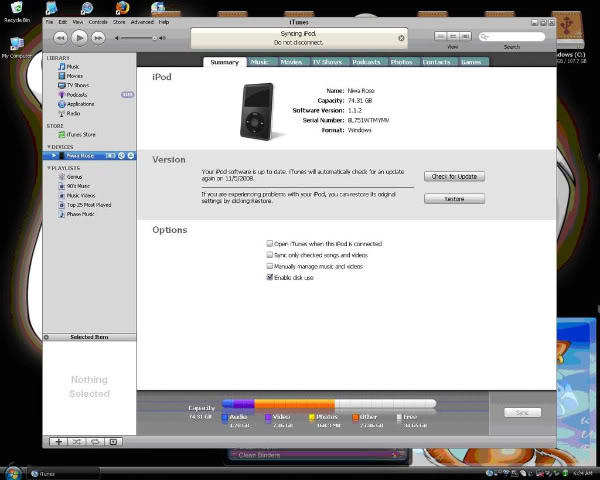Open the Edit menu
This screenshot has height=480, width=600.
point(63,22)
